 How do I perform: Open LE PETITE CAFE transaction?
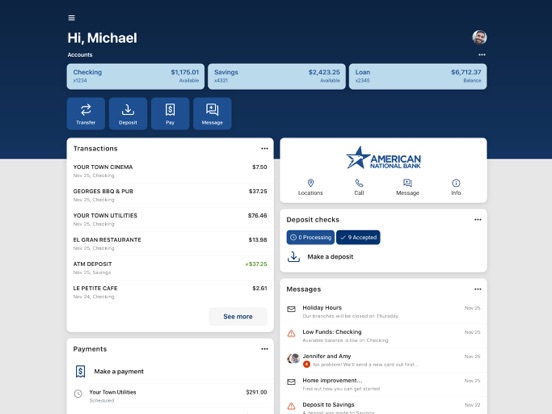pos(170,292)
